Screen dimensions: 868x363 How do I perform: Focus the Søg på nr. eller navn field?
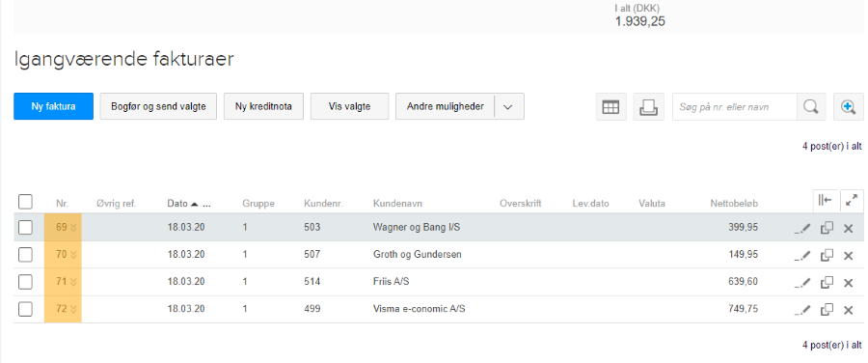(735, 106)
